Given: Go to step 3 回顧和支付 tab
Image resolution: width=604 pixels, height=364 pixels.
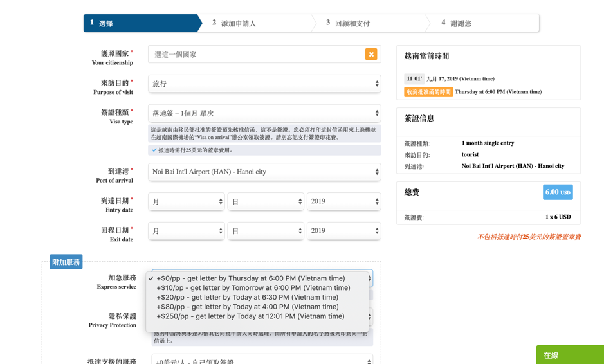Looking at the screenshot, I should click(352, 23).
